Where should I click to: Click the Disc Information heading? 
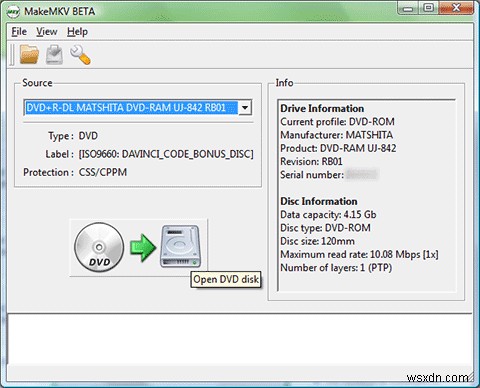point(319,201)
